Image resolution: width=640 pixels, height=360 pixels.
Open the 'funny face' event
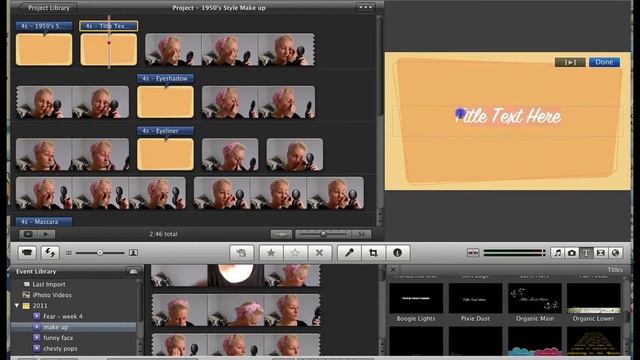coord(58,338)
